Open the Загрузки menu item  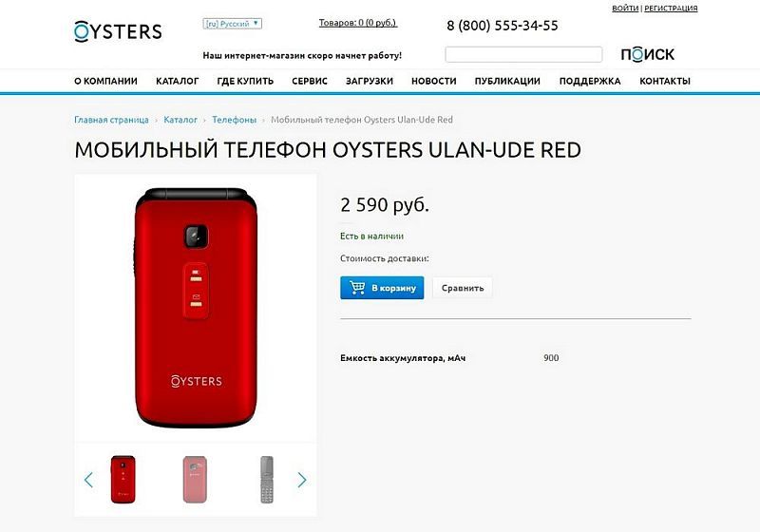coord(370,81)
